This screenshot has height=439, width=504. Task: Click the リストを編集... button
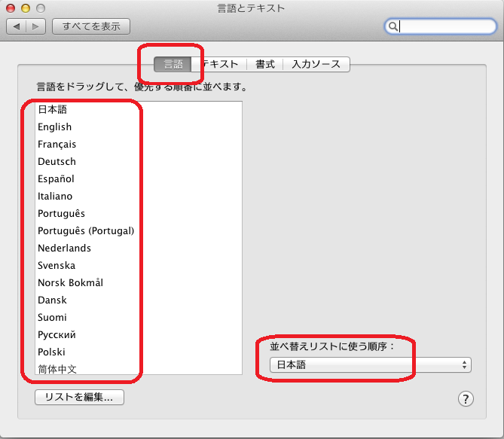click(x=79, y=398)
